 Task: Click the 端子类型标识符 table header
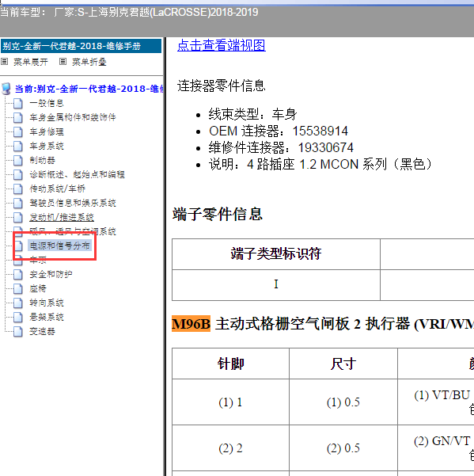276,253
